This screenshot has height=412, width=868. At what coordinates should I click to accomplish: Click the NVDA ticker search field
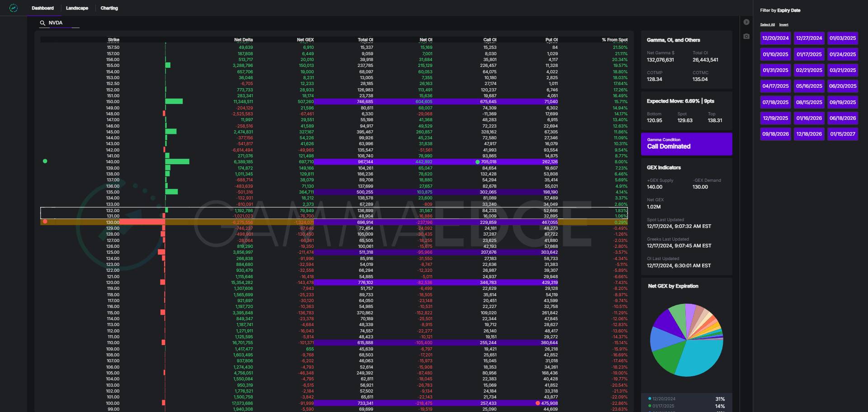(x=63, y=23)
